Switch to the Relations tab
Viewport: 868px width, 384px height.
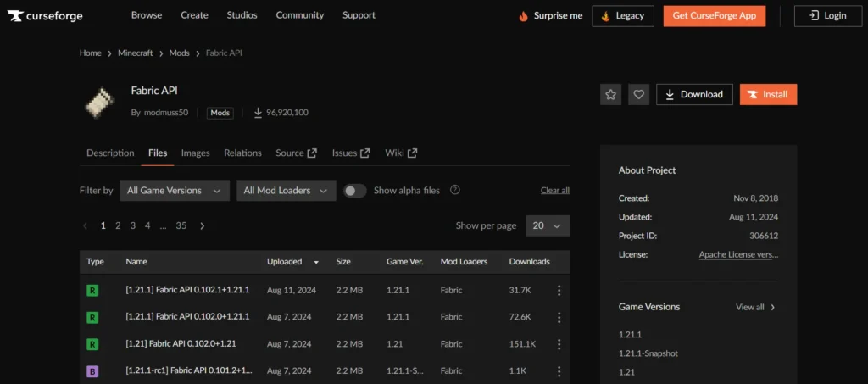tap(242, 153)
